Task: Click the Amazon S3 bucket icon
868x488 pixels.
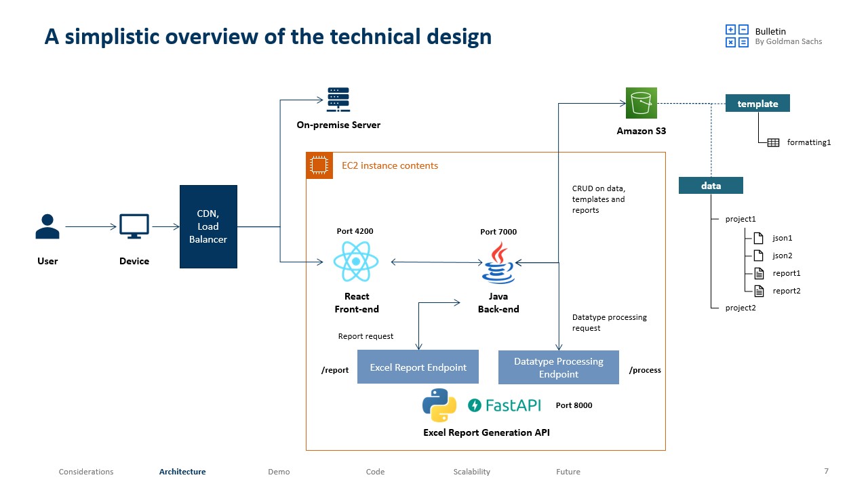Action: pyautogui.click(x=642, y=103)
